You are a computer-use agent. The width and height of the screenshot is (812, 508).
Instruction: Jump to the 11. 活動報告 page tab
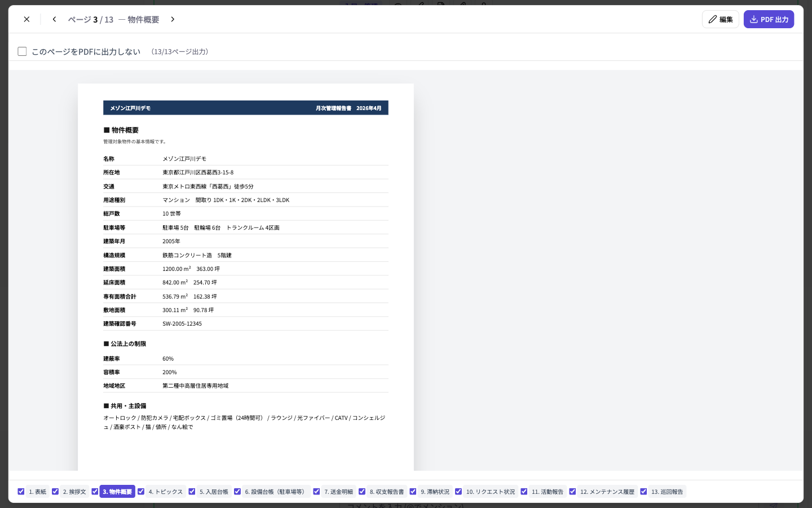[548, 492]
